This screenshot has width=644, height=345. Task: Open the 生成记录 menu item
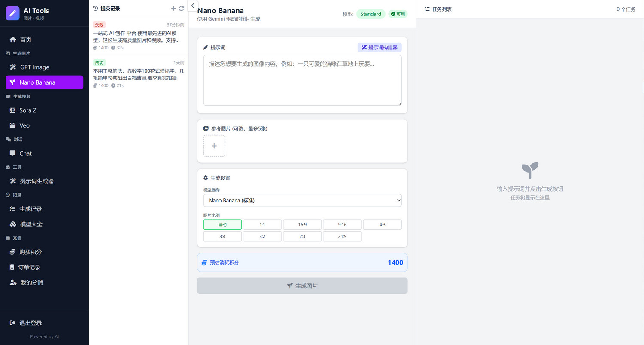click(30, 209)
